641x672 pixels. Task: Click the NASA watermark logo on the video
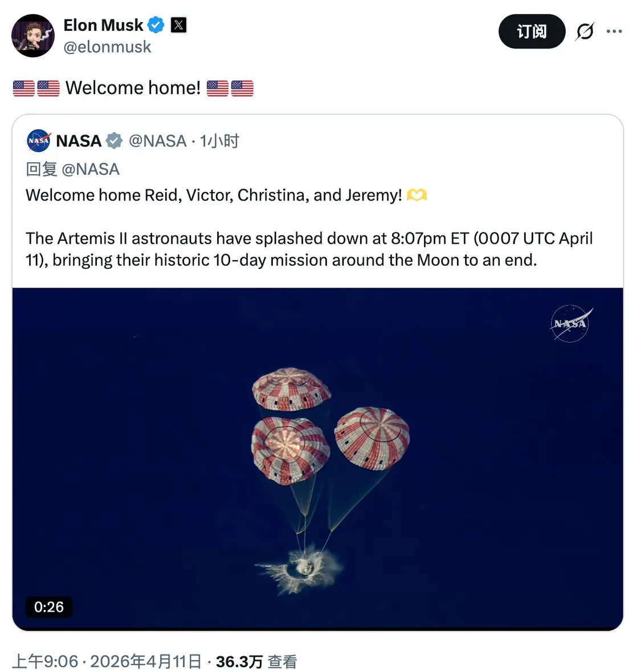click(x=571, y=323)
